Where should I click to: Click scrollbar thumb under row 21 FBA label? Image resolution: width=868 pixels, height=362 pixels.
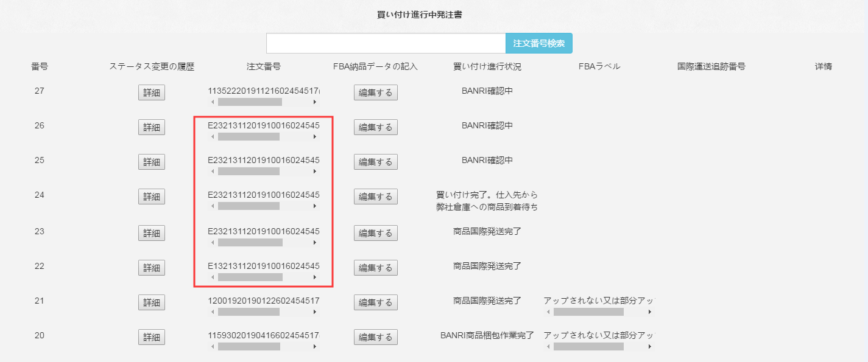(588, 312)
